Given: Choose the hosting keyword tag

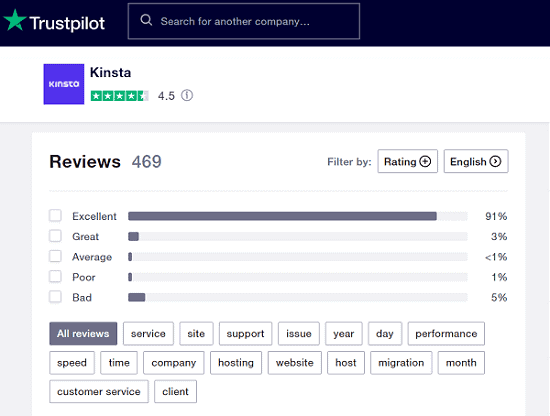Looking at the screenshot, I should point(236,363).
